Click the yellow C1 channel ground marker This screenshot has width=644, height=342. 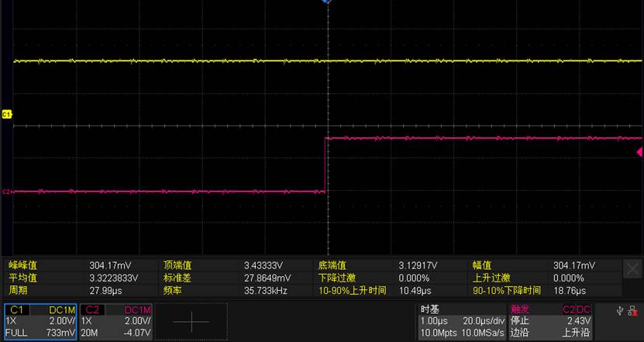6,115
